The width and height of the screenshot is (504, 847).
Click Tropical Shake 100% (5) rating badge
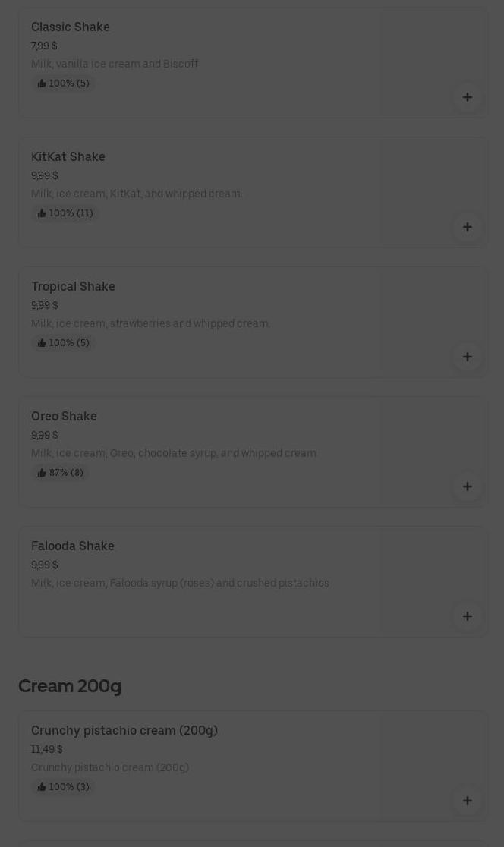[x=64, y=343]
